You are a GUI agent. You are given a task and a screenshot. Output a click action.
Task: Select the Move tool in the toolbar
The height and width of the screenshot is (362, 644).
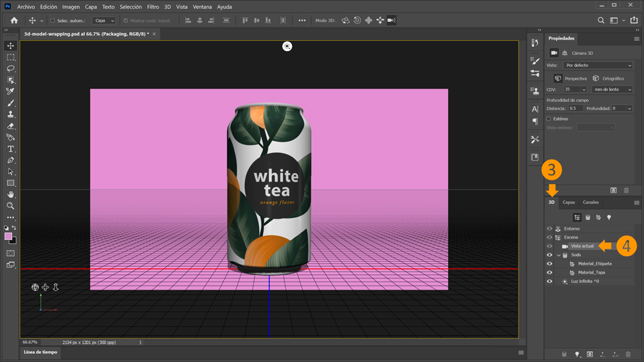[11, 46]
